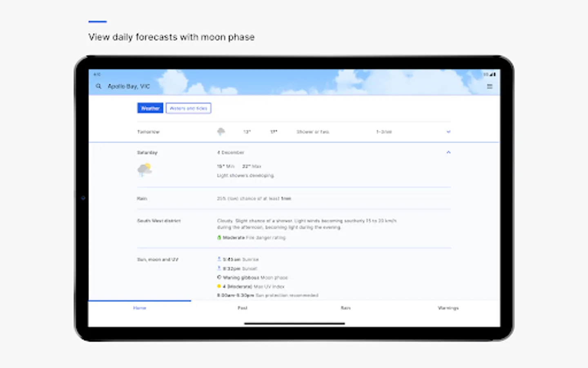Tap the home indicator bar at screen bottom

coord(294,323)
